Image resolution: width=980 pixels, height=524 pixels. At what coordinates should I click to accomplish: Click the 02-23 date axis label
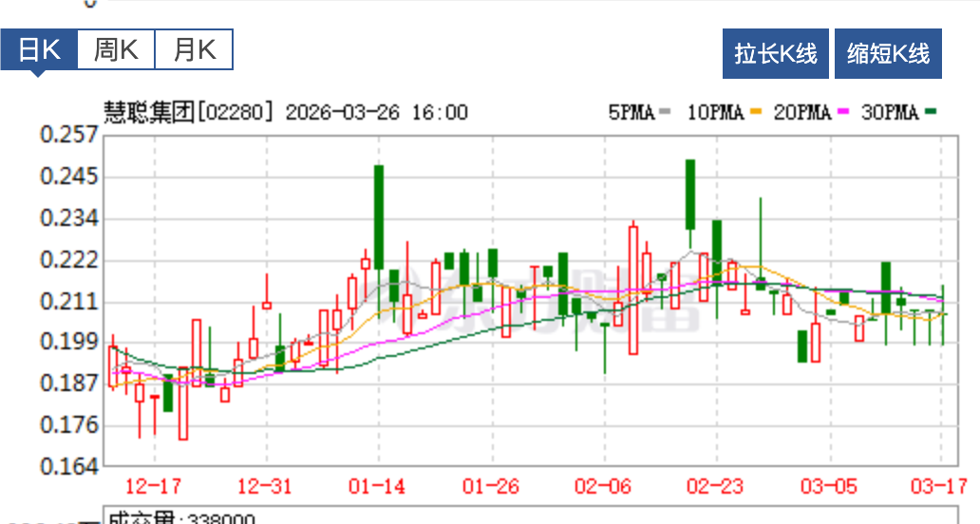point(716,486)
